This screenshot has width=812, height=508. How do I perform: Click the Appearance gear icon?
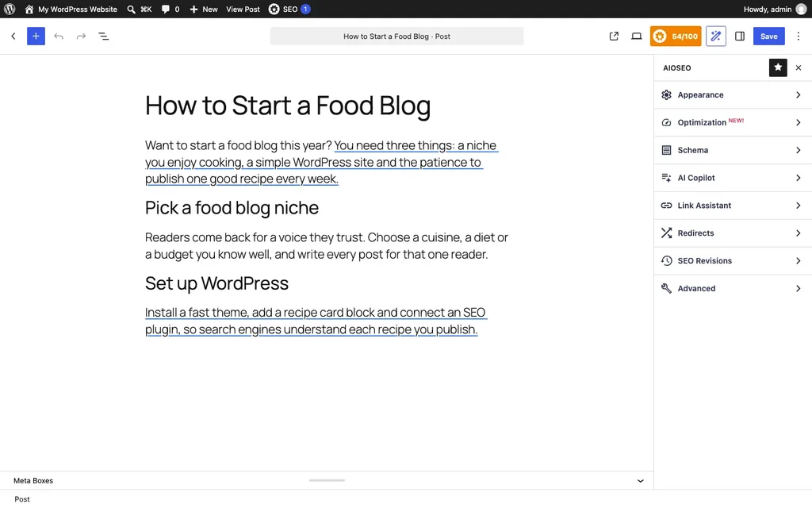[666, 95]
